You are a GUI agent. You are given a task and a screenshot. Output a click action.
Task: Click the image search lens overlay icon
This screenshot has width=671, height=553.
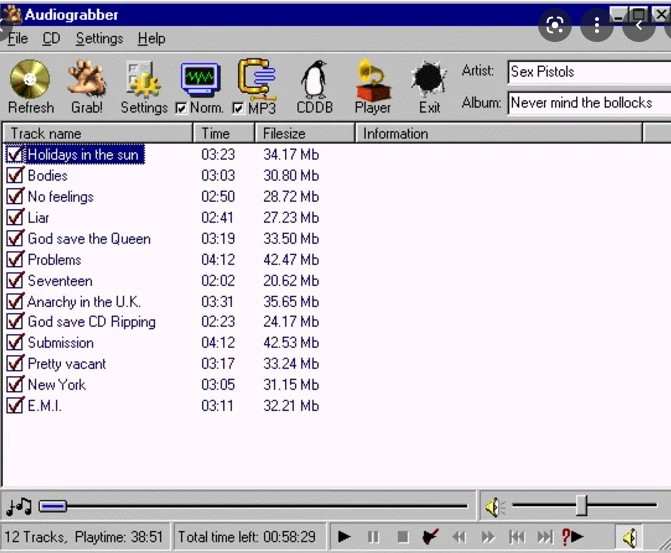pos(555,26)
